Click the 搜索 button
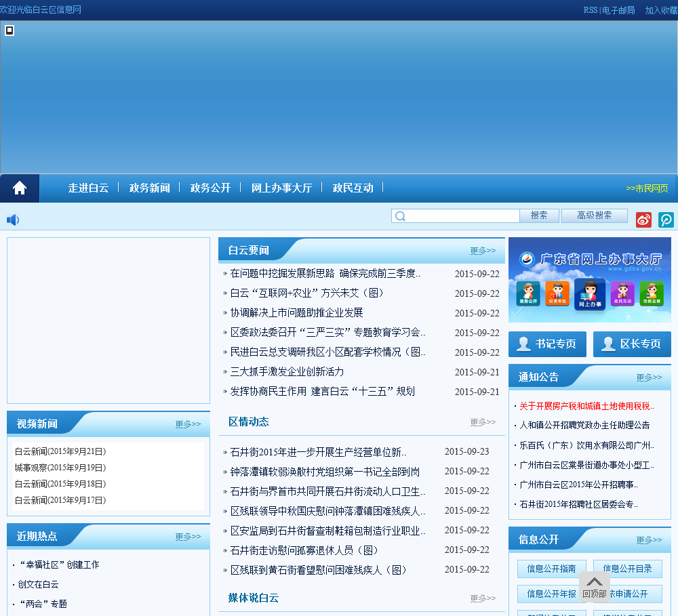678x616 pixels. [x=539, y=215]
